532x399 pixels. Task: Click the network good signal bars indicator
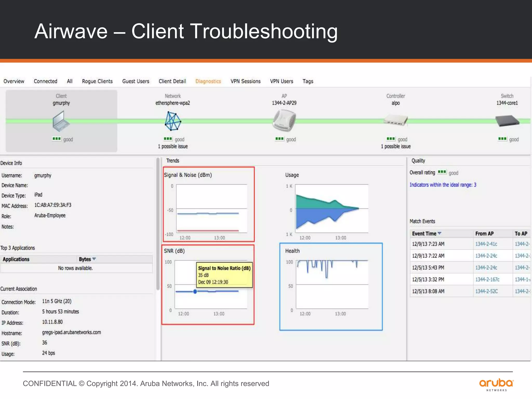click(x=168, y=139)
